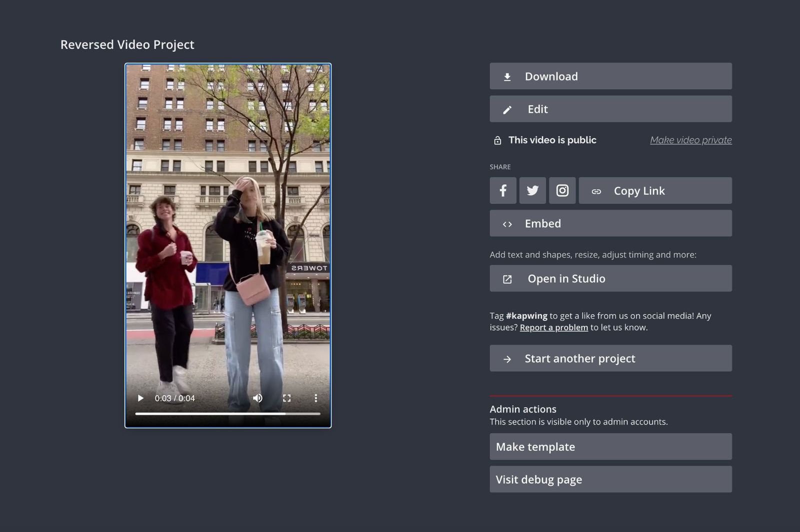Mute the video using speaker icon
Screen dimensions: 800x532
(257, 398)
